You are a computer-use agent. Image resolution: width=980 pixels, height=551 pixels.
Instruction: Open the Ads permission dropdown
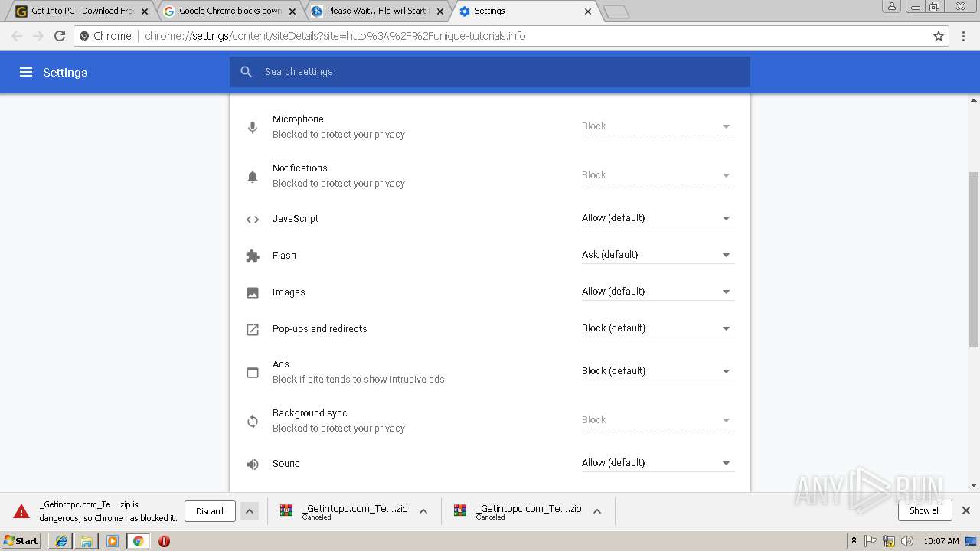(x=658, y=371)
